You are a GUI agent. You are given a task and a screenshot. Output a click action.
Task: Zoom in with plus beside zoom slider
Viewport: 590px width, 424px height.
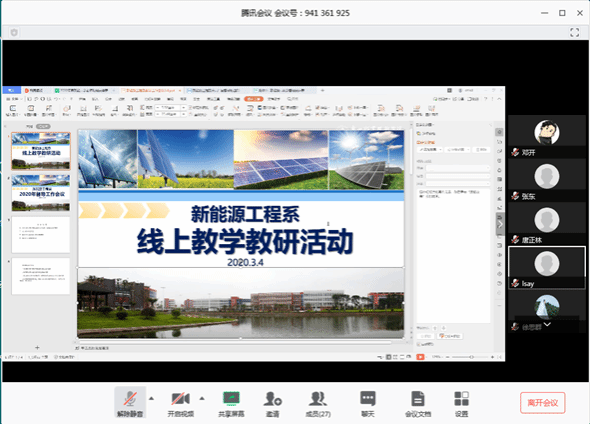point(493,357)
